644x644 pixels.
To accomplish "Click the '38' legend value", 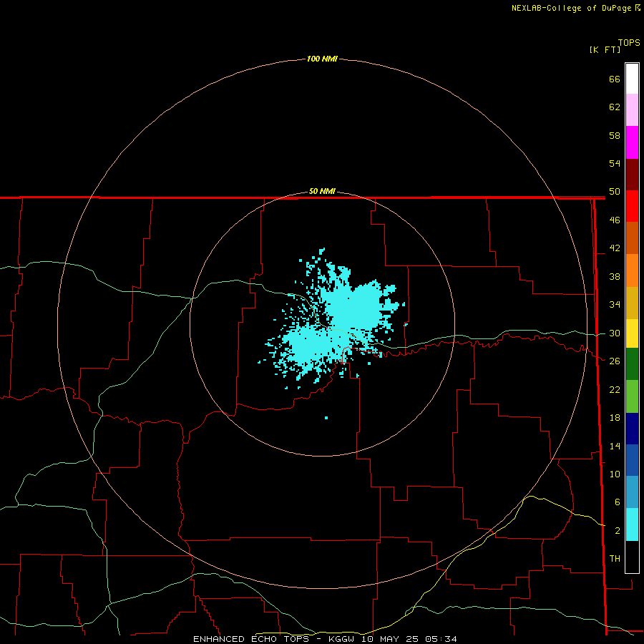I will coord(615,276).
